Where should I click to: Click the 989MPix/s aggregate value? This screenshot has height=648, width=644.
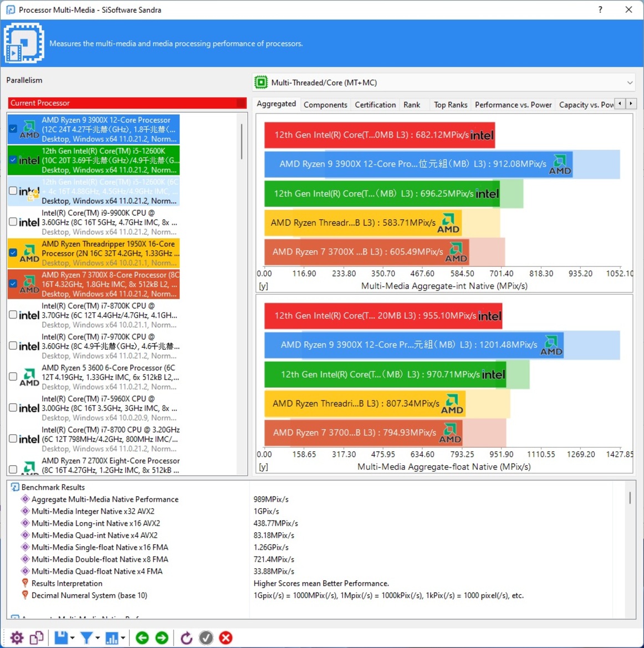pyautogui.click(x=271, y=499)
